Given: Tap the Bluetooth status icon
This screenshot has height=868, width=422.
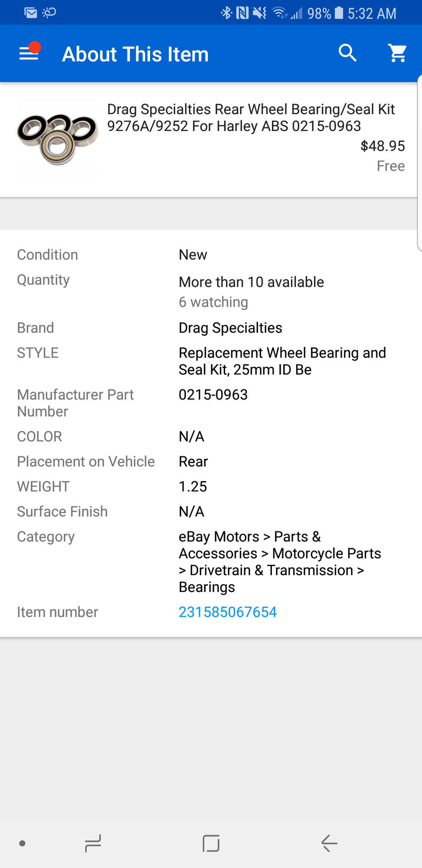Looking at the screenshot, I should tap(226, 13).
